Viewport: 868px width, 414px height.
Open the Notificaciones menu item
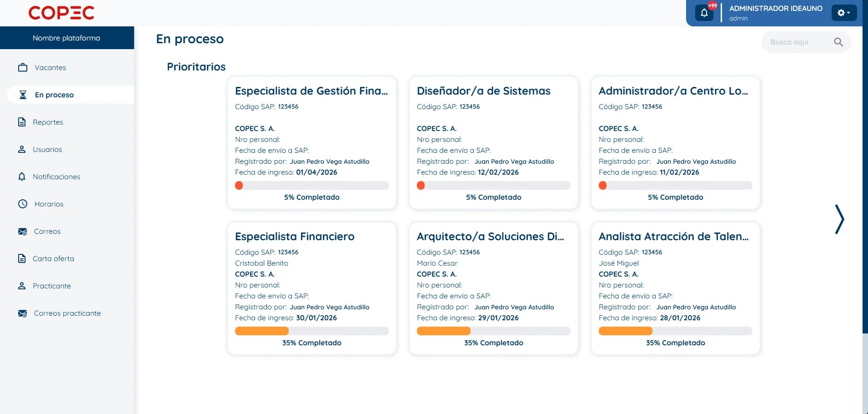56,177
